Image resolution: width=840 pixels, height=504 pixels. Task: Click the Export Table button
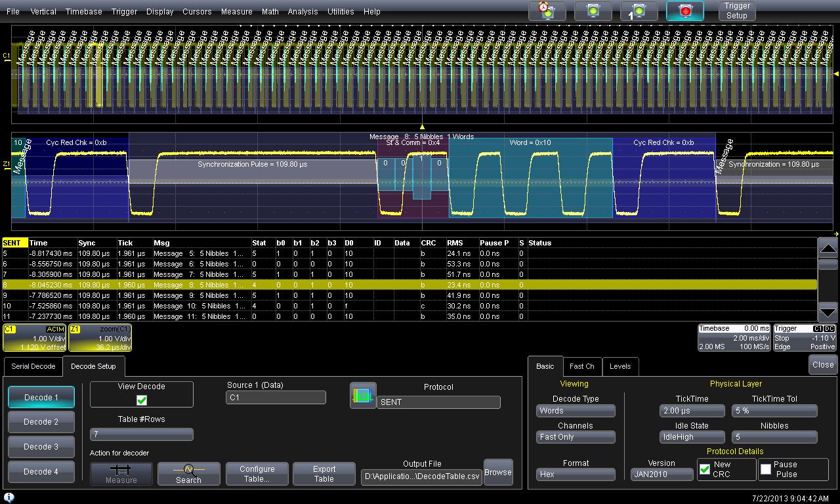tap(324, 473)
